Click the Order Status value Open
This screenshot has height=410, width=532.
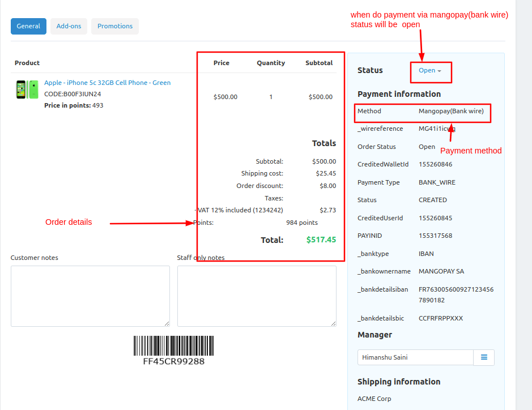tap(427, 147)
